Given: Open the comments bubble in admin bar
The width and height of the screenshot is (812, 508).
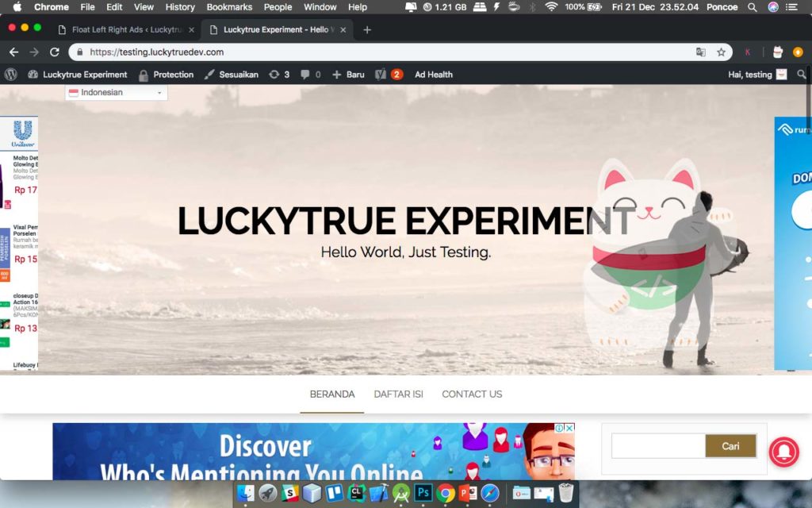Looking at the screenshot, I should [310, 75].
